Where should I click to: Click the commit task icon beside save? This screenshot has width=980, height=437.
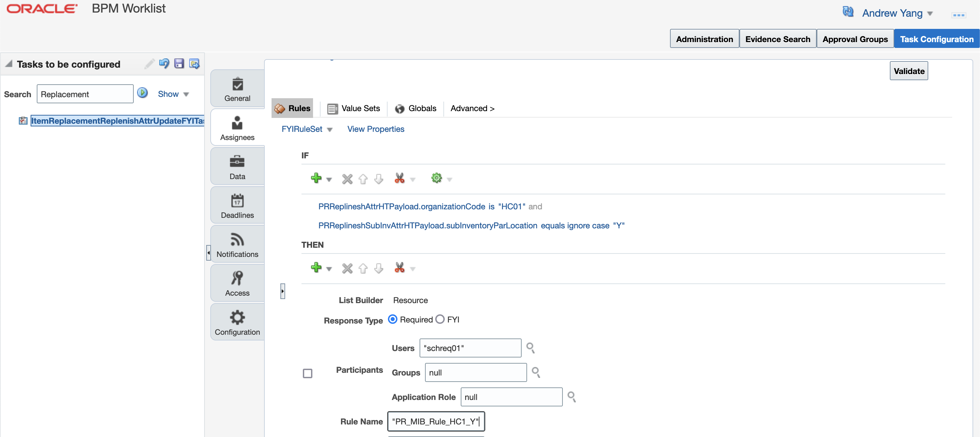[x=194, y=64]
